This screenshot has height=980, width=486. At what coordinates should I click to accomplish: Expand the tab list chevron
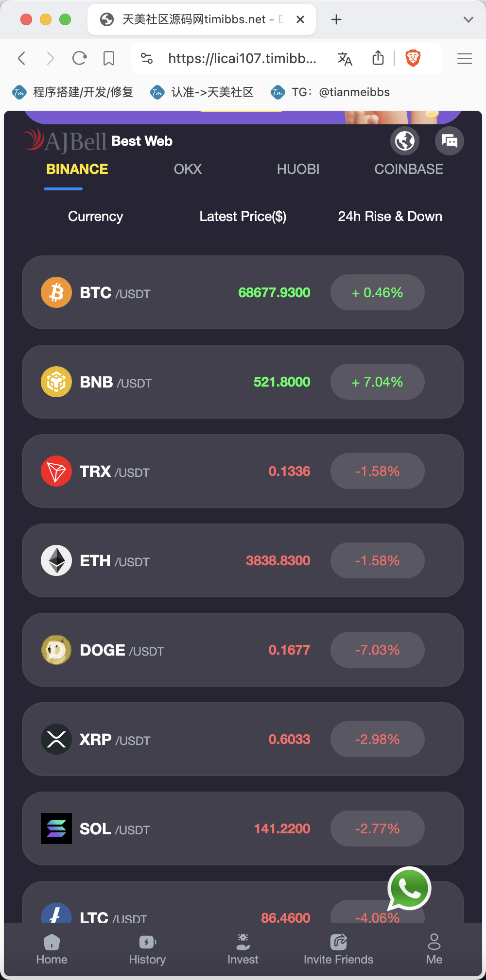pyautogui.click(x=468, y=19)
